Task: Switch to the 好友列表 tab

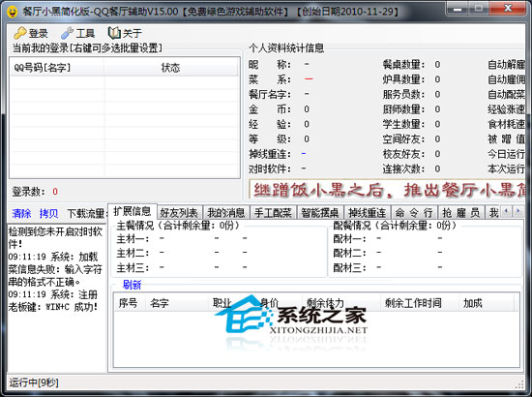Action: tap(179, 213)
